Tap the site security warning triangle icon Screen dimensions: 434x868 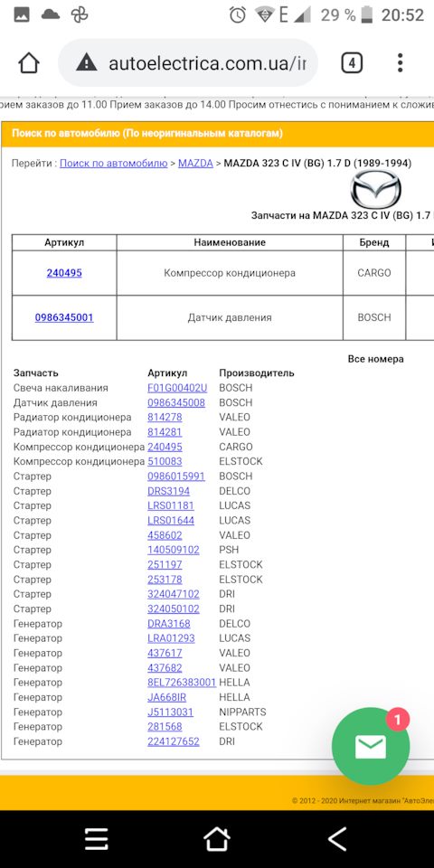[x=87, y=63]
